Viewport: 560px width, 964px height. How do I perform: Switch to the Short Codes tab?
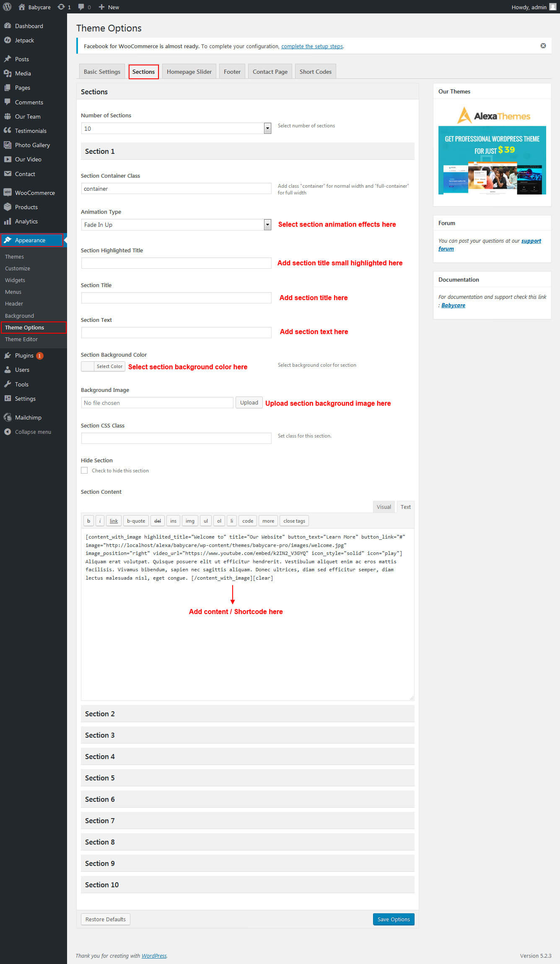[316, 71]
